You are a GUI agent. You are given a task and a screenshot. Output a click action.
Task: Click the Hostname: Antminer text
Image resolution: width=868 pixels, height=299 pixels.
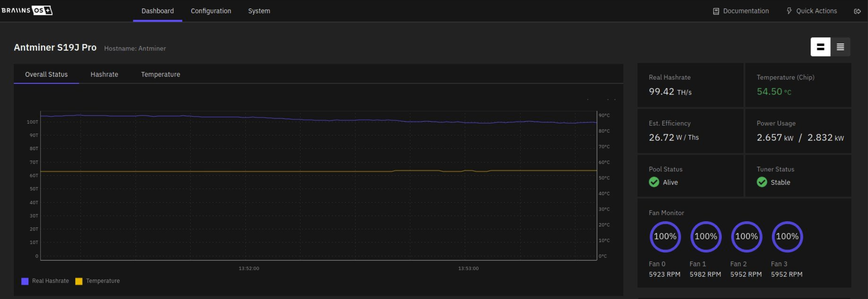135,48
